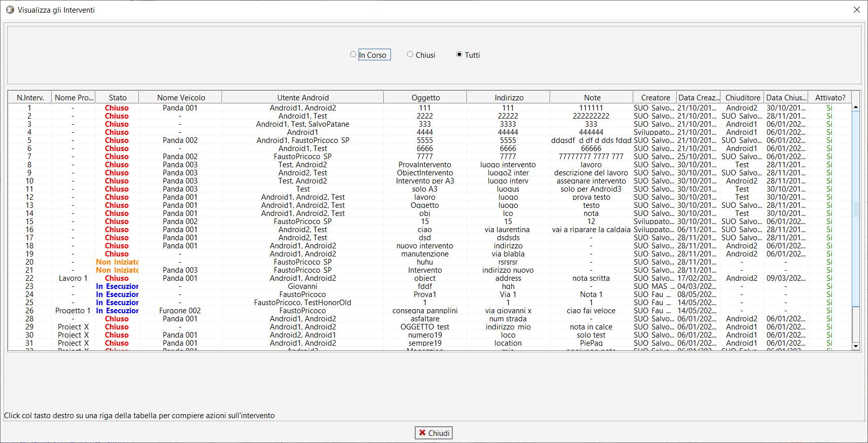
Task: Click the Indirizzo column header
Action: (x=509, y=97)
